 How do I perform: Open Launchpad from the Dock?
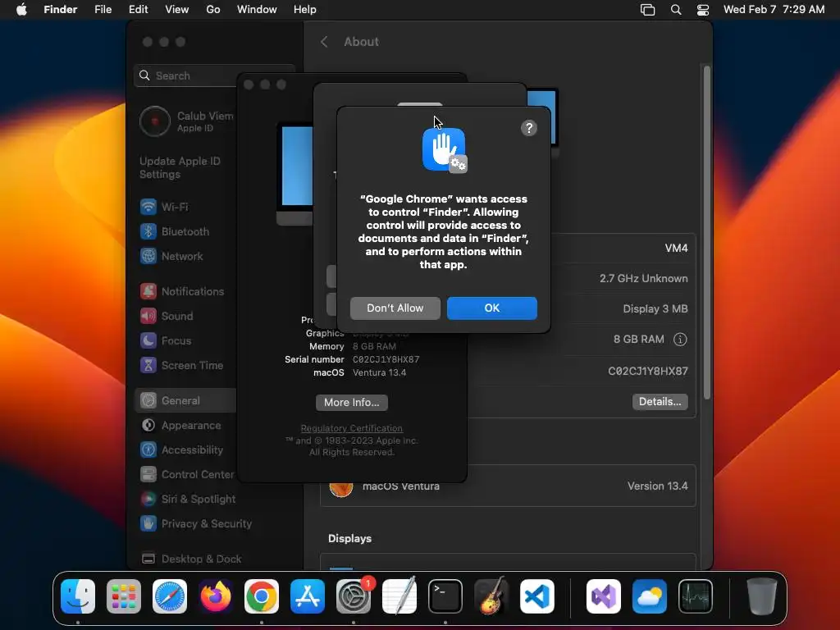124,596
